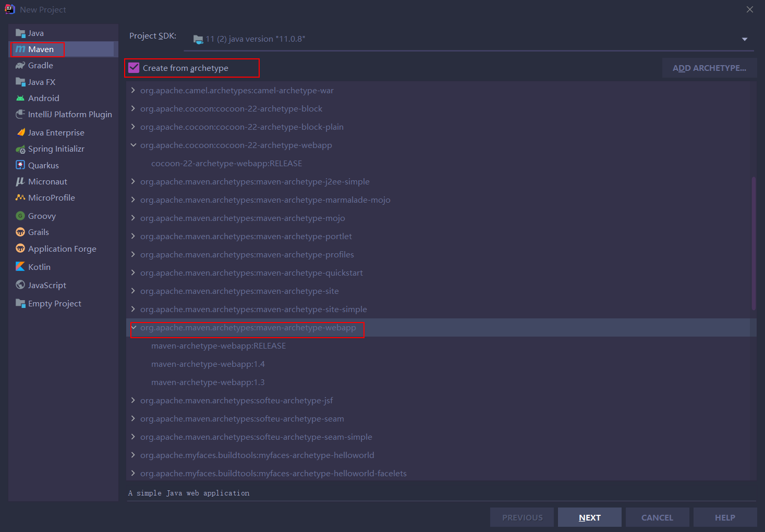
Task: Select the Java Enterprise label
Action: [56, 132]
